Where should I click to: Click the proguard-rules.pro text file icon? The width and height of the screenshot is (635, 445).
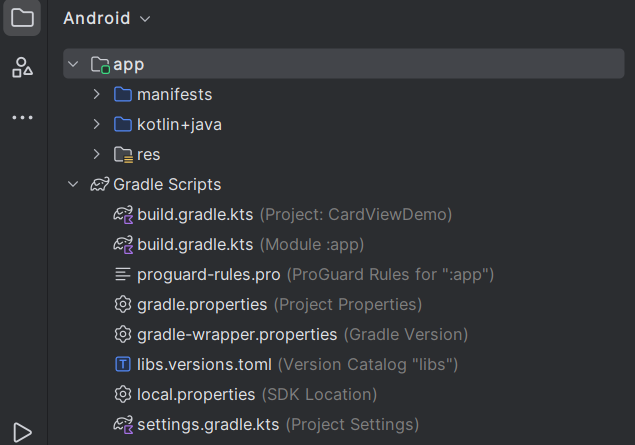(x=123, y=275)
